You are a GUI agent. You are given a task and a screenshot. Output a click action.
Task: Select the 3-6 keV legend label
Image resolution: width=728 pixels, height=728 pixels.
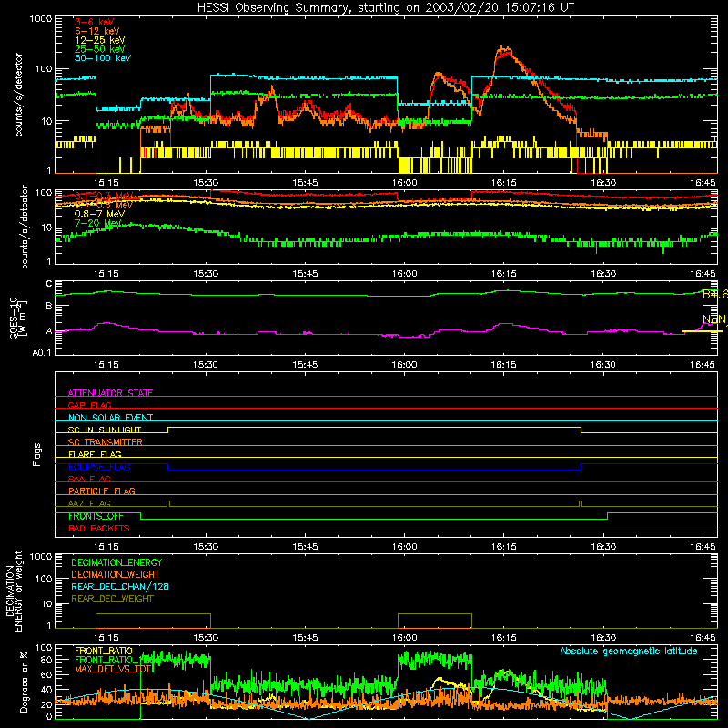point(95,22)
